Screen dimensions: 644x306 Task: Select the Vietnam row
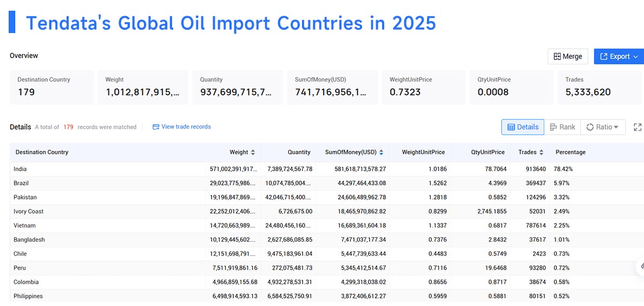(x=327, y=225)
